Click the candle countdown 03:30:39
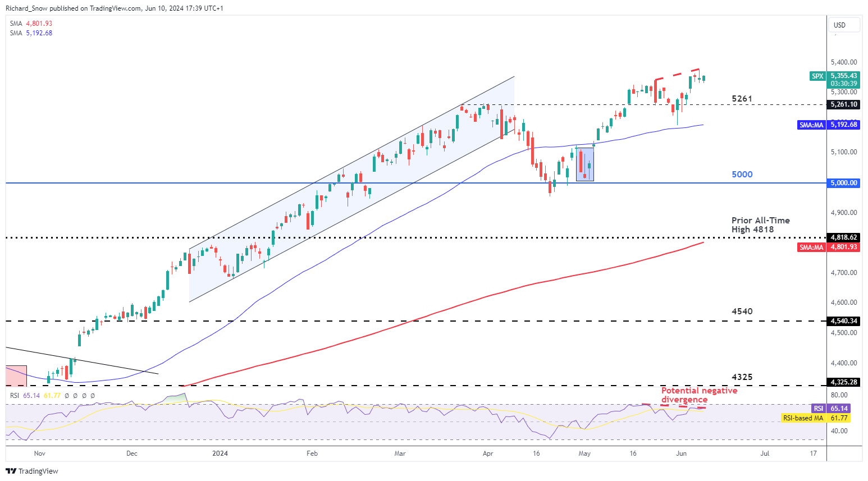The height and width of the screenshot is (481, 868). tap(844, 84)
